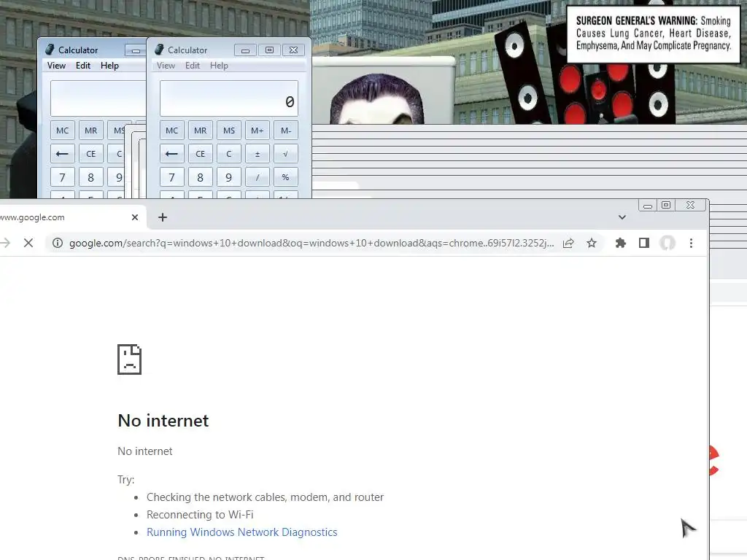Restore the Chrome window size
Screen dimensions: 747x560
coord(666,205)
